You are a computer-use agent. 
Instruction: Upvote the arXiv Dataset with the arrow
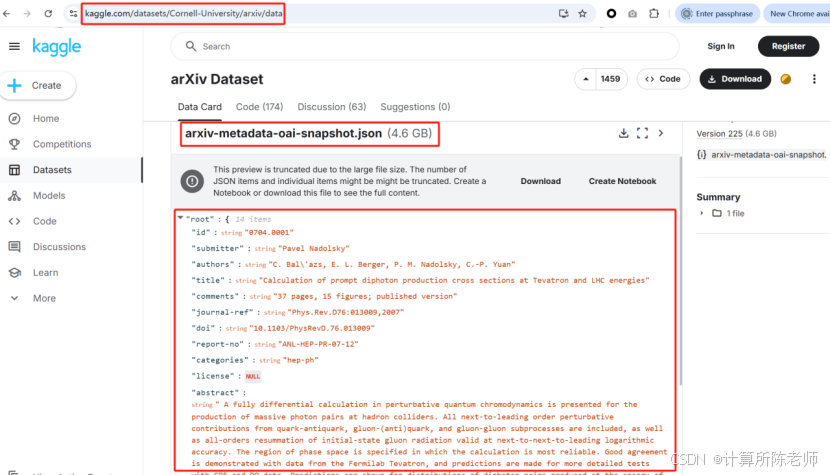[585, 79]
